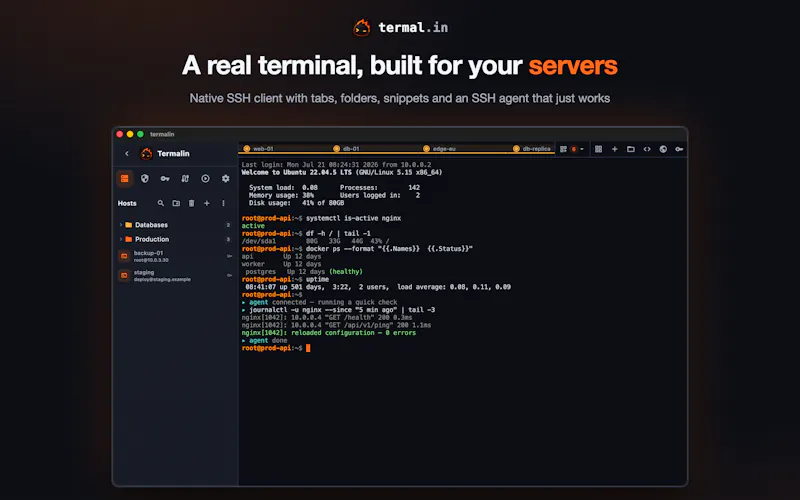Click the new folder icon in Hosts
This screenshot has height=500, width=800.
176,203
